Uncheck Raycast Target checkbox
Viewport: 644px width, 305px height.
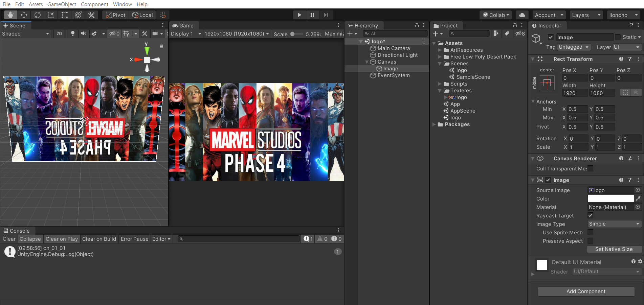[590, 215]
